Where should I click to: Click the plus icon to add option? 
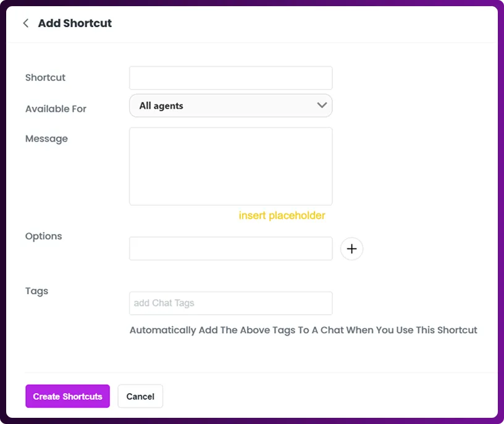pos(351,248)
